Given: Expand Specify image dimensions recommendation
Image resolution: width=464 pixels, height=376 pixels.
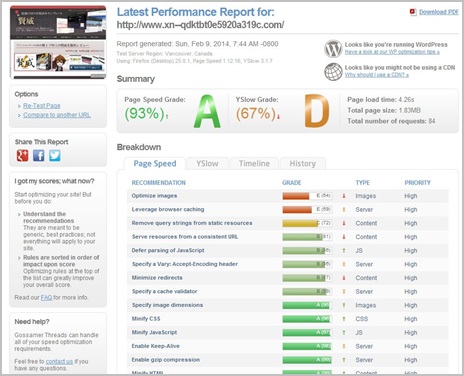Looking at the screenshot, I should [167, 305].
